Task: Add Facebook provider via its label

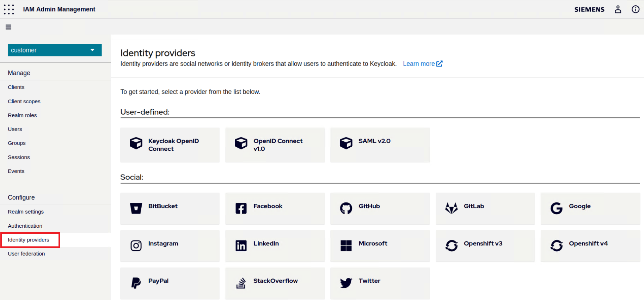Action: [x=268, y=206]
